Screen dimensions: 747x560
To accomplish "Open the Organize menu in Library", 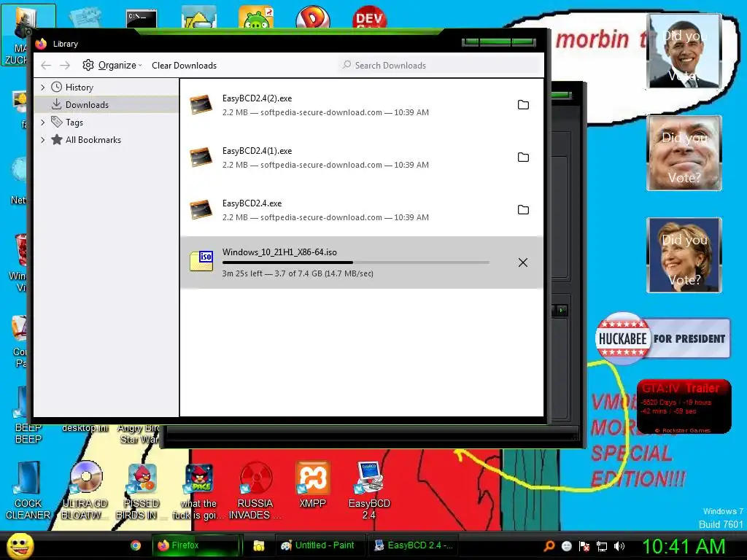I will tap(112, 65).
